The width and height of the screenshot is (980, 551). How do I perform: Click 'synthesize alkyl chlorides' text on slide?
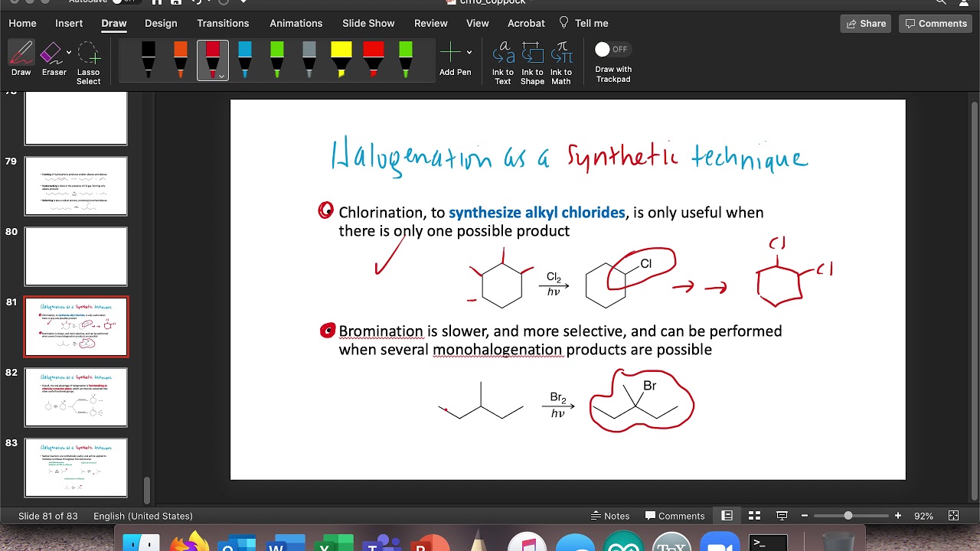(x=537, y=213)
